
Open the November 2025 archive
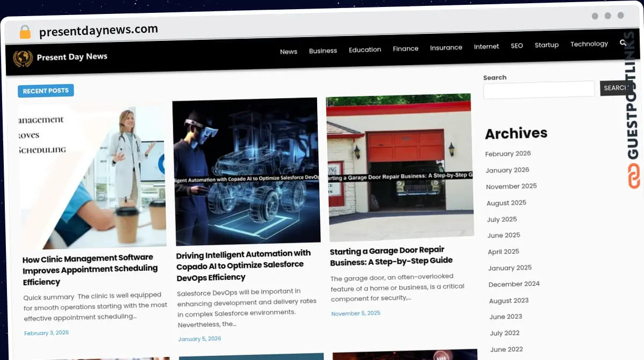point(511,186)
